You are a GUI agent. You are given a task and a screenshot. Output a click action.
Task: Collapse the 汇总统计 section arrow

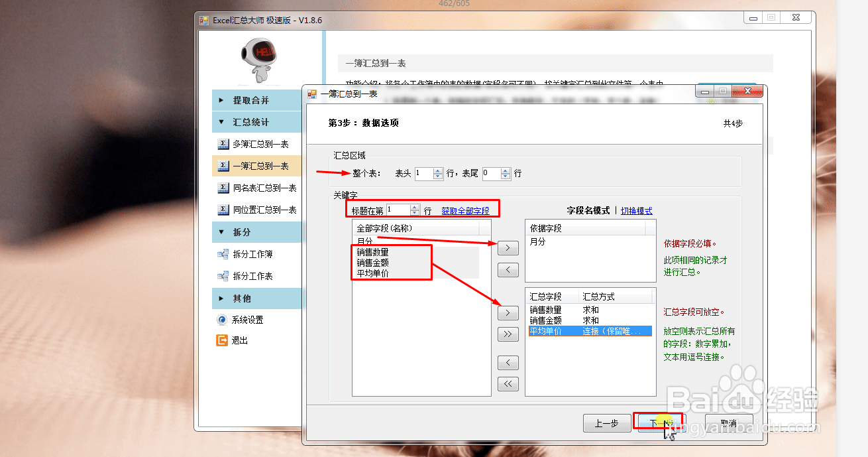[x=221, y=123]
